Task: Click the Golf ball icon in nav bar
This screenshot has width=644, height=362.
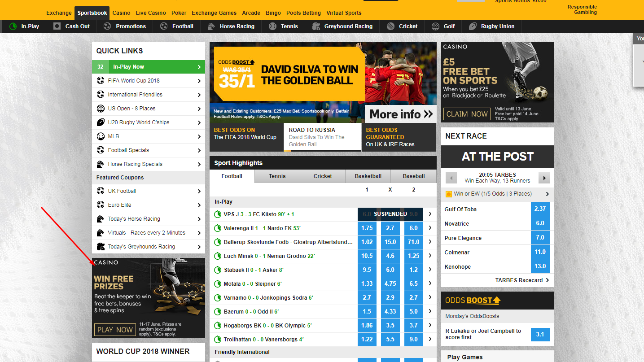Action: coord(435,26)
